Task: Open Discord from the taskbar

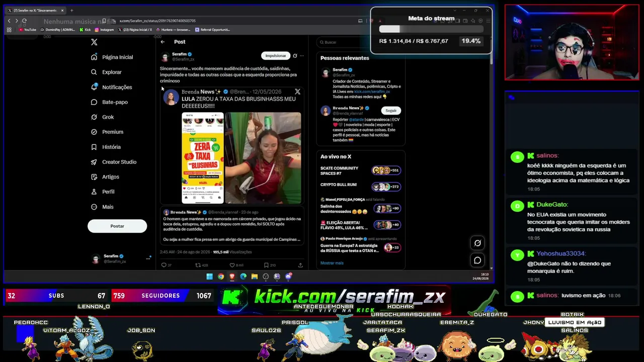Action: [288, 276]
